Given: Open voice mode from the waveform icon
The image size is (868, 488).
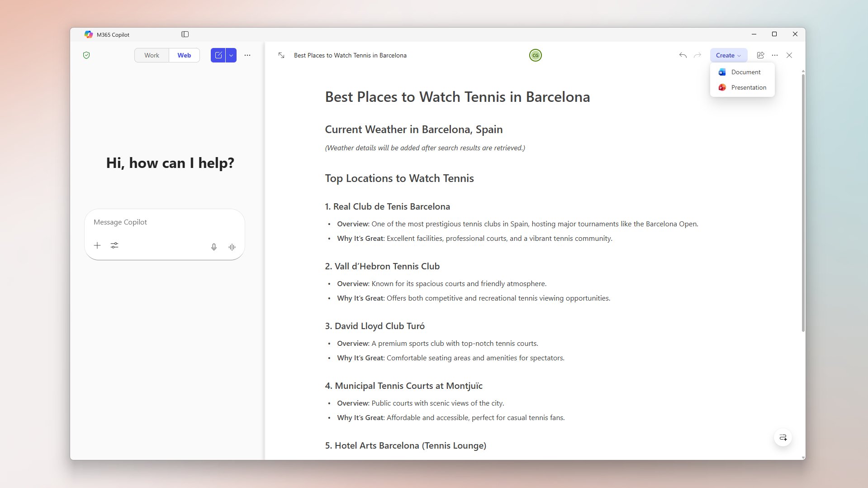Looking at the screenshot, I should click(231, 247).
